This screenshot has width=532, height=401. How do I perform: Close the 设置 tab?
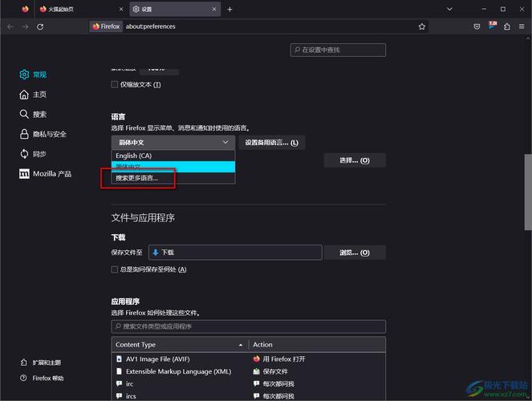click(x=214, y=9)
